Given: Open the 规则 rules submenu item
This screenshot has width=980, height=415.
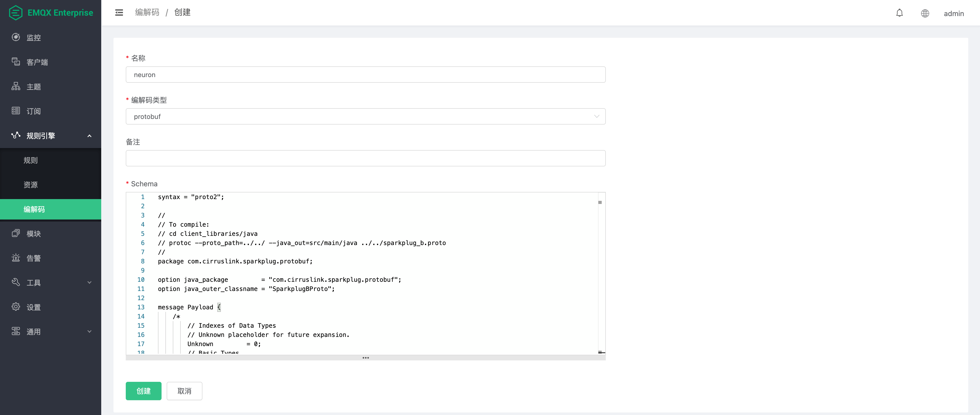Looking at the screenshot, I should pos(30,160).
